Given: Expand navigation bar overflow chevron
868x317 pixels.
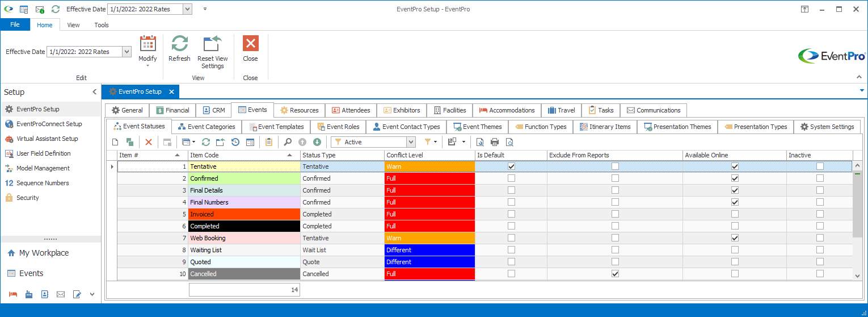Looking at the screenshot, I should (92, 294).
